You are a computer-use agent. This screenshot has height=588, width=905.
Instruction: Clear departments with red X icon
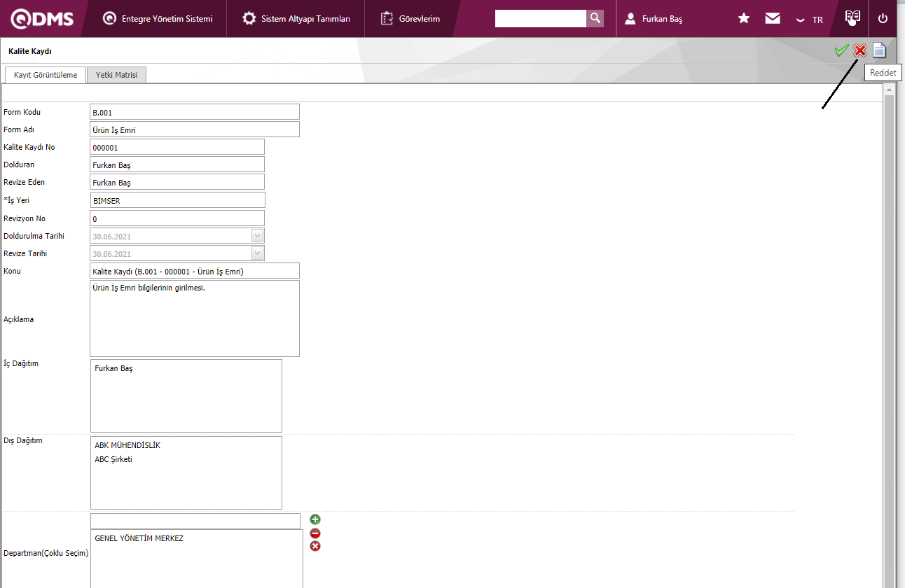click(x=315, y=546)
